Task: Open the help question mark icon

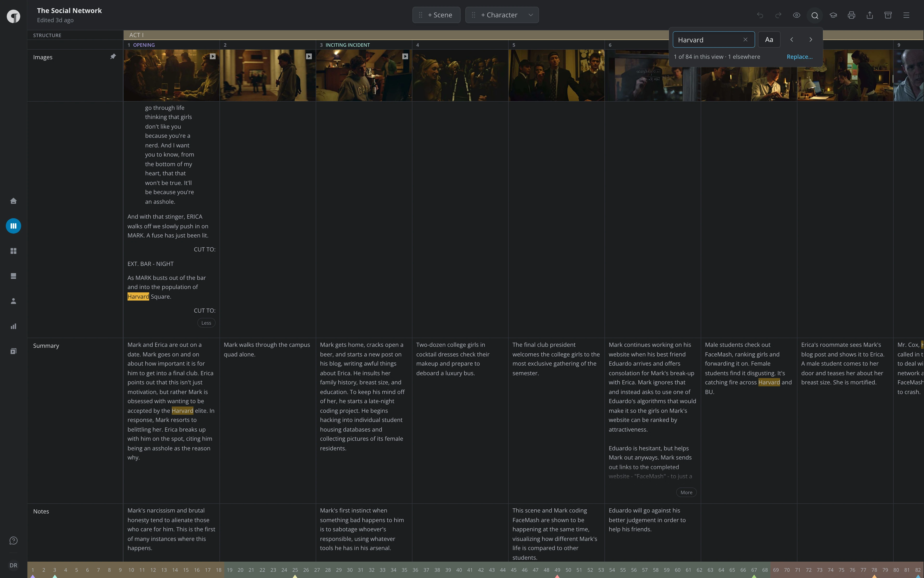Action: point(13,540)
